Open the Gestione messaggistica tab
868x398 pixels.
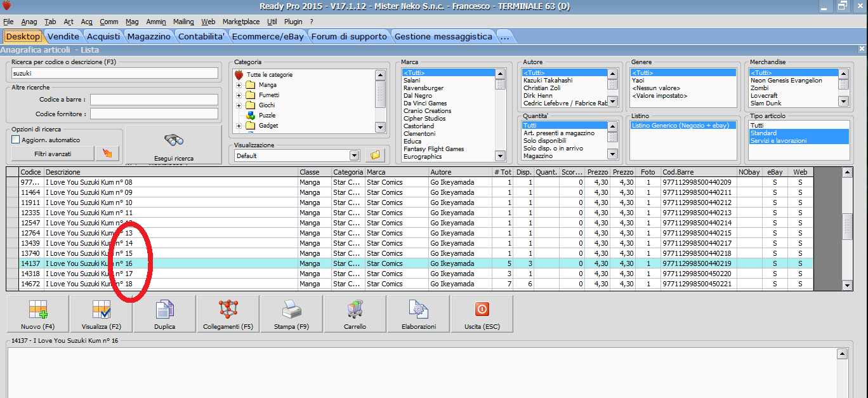click(444, 36)
